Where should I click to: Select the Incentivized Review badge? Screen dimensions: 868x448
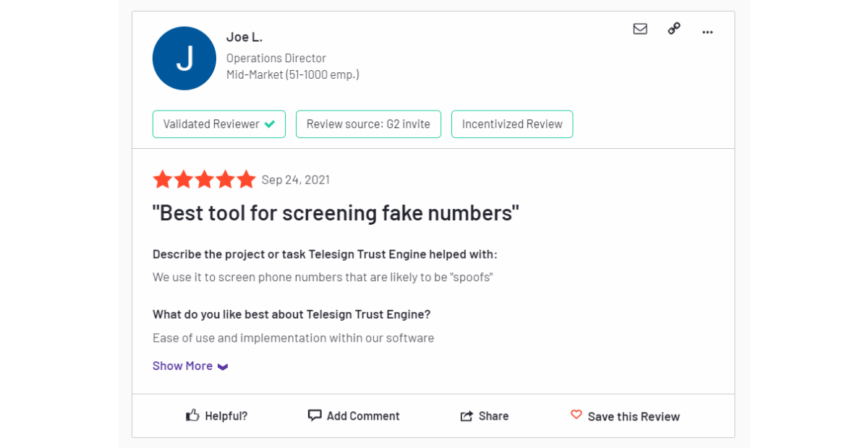click(512, 124)
